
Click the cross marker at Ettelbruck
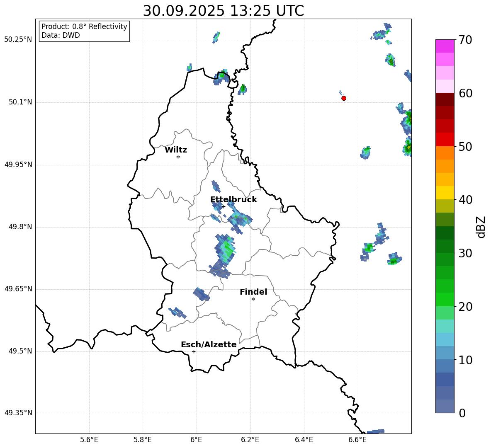[x=223, y=206]
